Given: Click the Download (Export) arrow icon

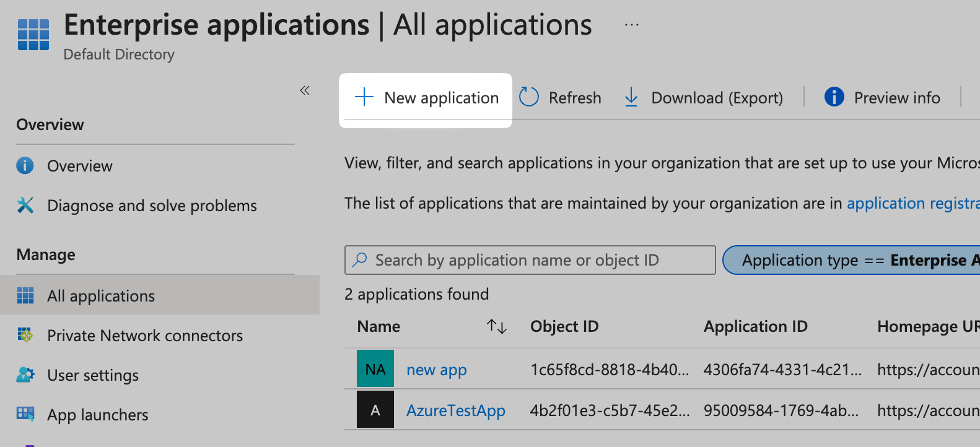Looking at the screenshot, I should tap(631, 97).
